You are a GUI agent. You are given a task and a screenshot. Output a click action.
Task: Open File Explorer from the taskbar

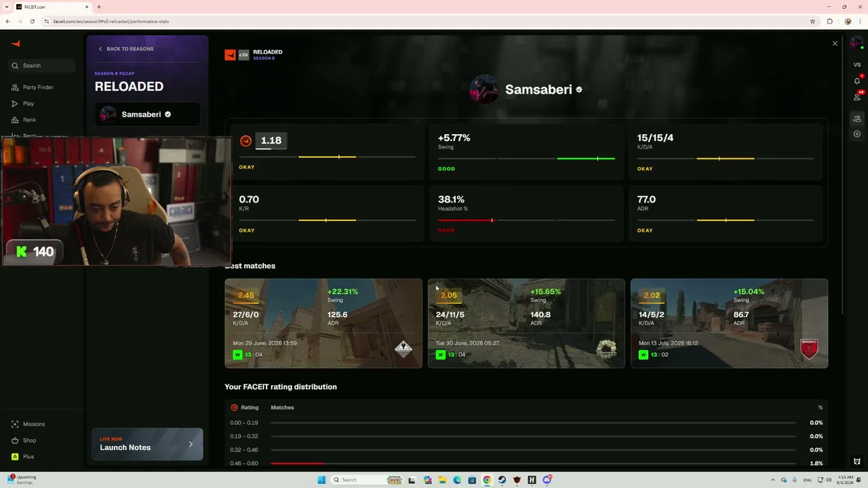442,480
